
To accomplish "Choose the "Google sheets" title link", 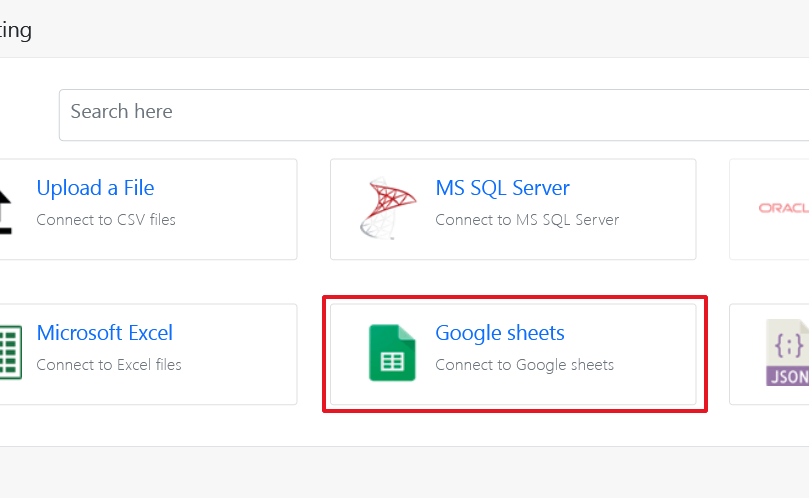I will click(499, 333).
